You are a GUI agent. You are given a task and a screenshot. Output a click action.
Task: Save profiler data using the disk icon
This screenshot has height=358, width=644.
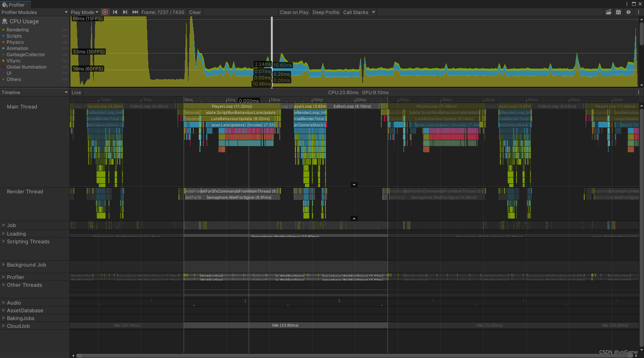click(x=618, y=12)
